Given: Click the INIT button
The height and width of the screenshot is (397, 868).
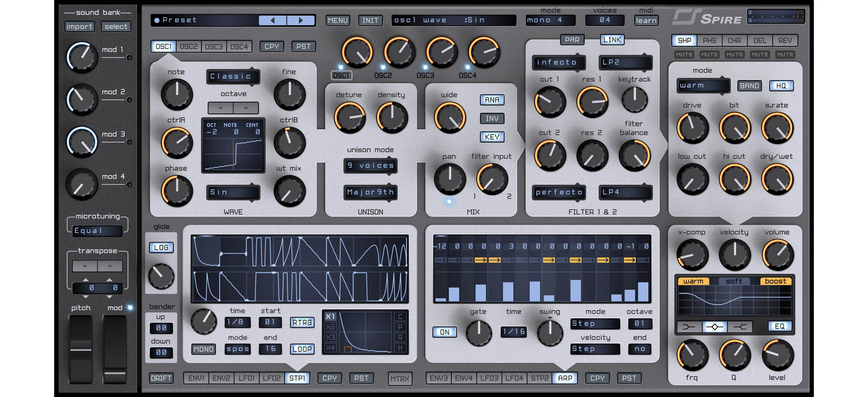Looking at the screenshot, I should coord(370,20).
